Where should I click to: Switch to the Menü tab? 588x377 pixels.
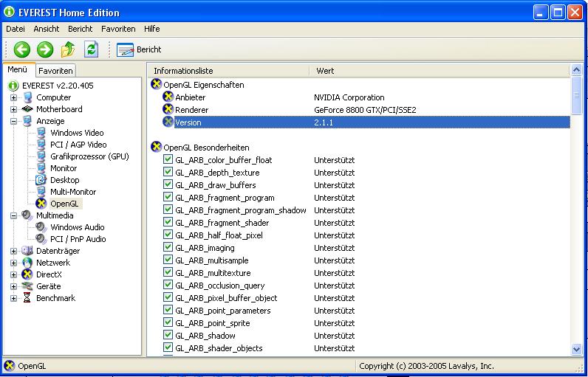point(18,69)
